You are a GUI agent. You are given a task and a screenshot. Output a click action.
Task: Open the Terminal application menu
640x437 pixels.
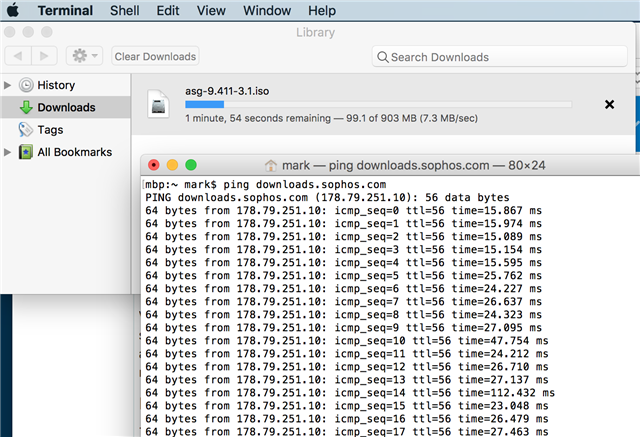[65, 10]
